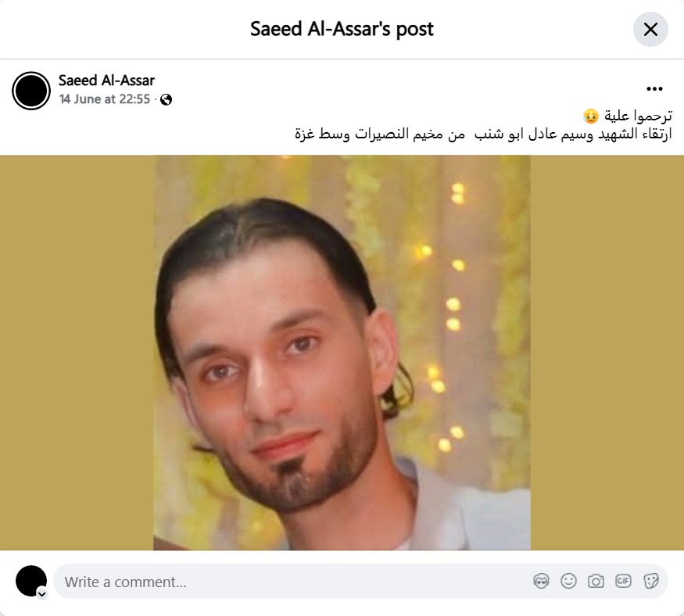Open the emoji picker in comment box
The height and width of the screenshot is (616, 684).
pos(568,581)
